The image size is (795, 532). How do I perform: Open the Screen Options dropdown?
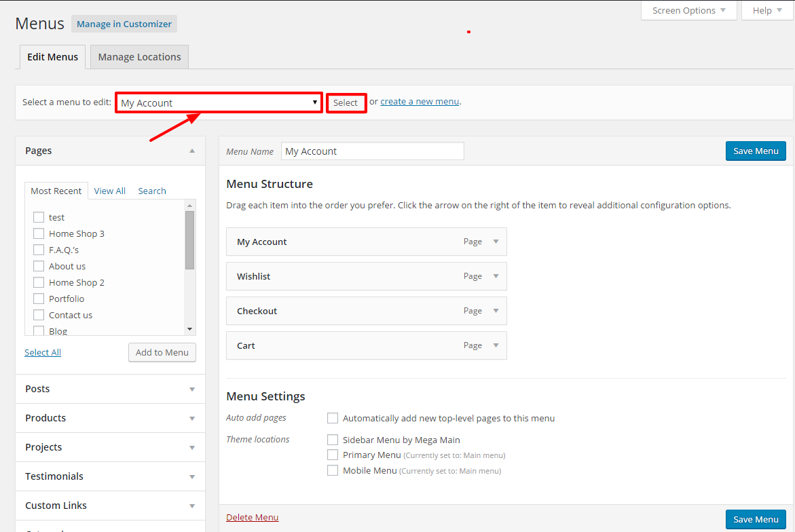[x=688, y=10]
